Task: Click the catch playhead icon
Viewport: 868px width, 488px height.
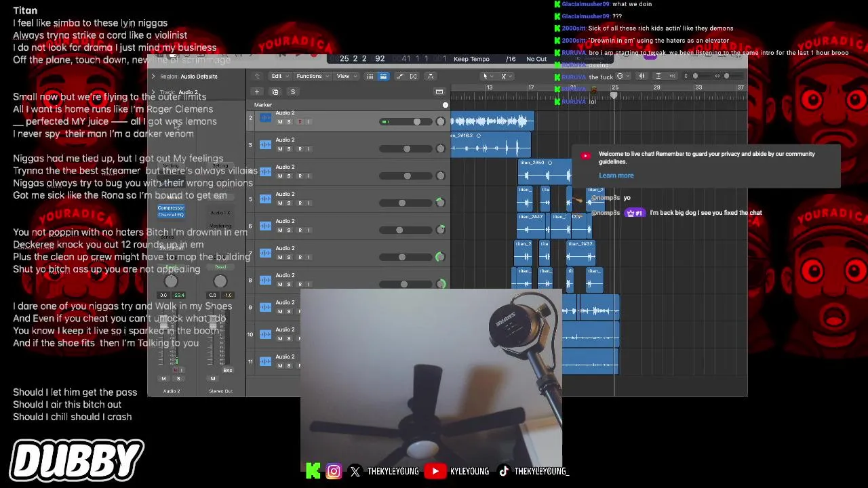Action: coord(431,76)
